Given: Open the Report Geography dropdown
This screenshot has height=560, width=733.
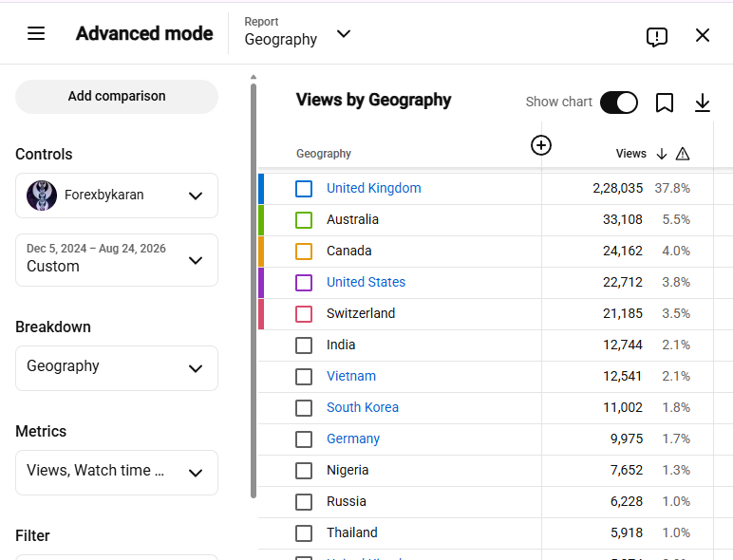Looking at the screenshot, I should pyautogui.click(x=297, y=33).
